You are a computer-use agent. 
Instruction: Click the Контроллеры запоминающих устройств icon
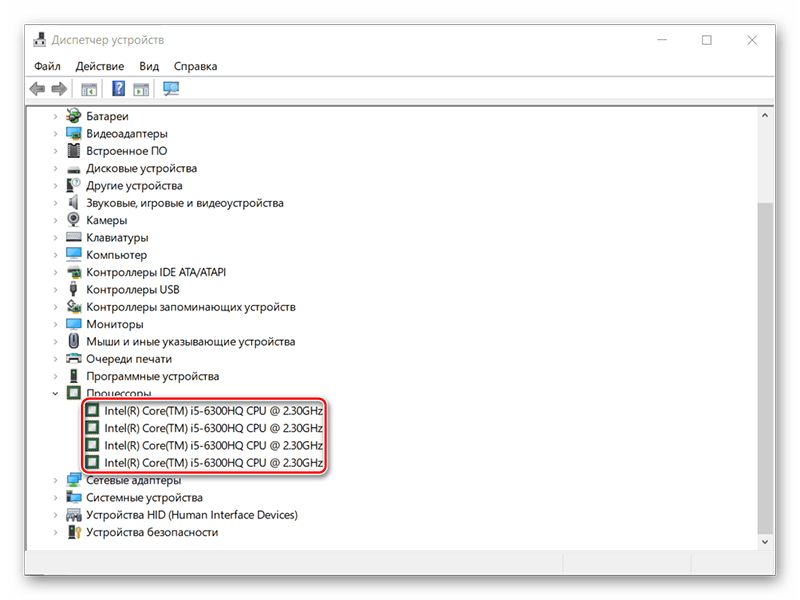74,307
